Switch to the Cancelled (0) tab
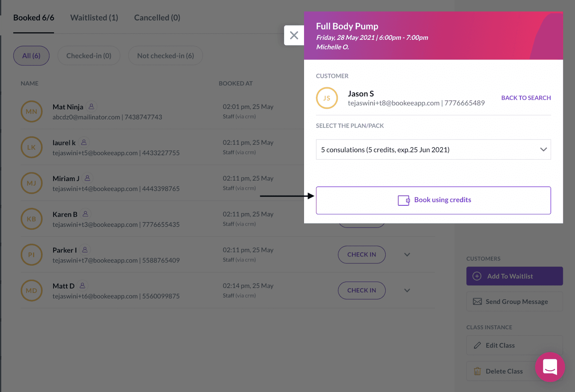This screenshot has height=392, width=575. (157, 18)
